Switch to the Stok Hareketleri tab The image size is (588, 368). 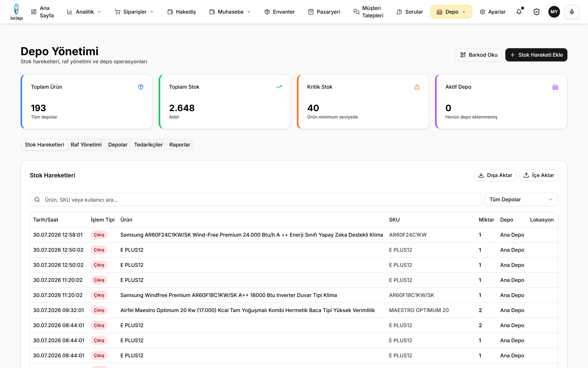(x=44, y=145)
